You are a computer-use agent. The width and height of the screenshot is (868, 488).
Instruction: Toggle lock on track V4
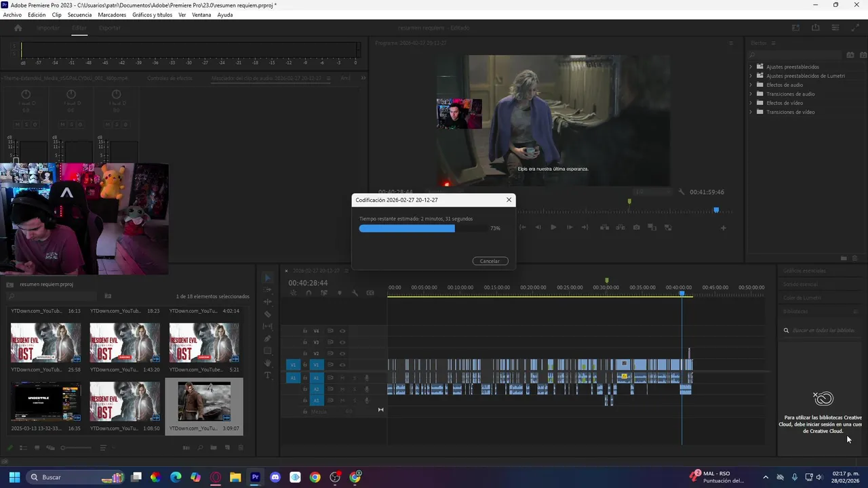pyautogui.click(x=305, y=331)
